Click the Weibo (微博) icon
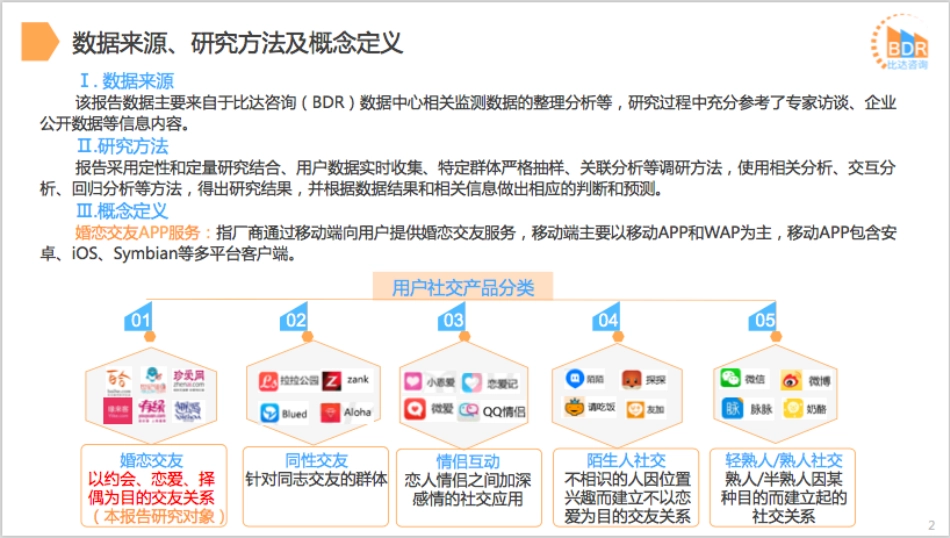 point(791,380)
